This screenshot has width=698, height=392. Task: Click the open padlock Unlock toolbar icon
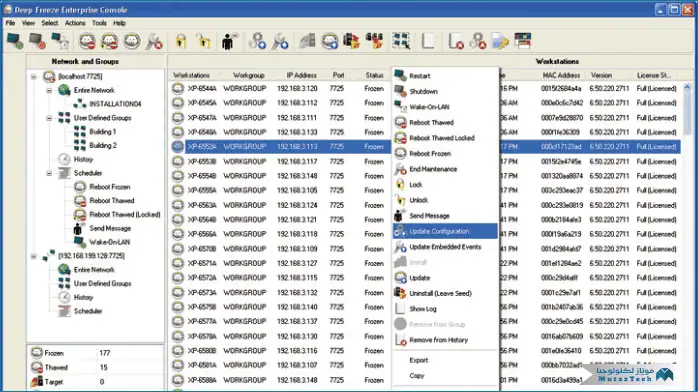pyautogui.click(x=203, y=41)
